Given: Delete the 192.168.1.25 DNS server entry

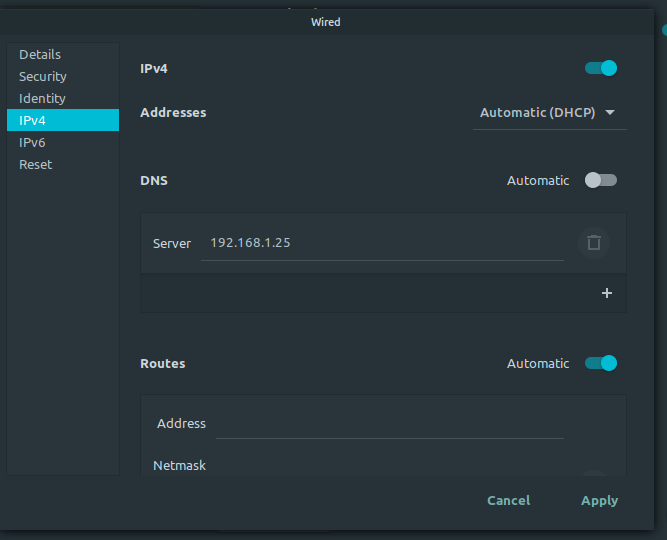Looking at the screenshot, I should tap(593, 243).
